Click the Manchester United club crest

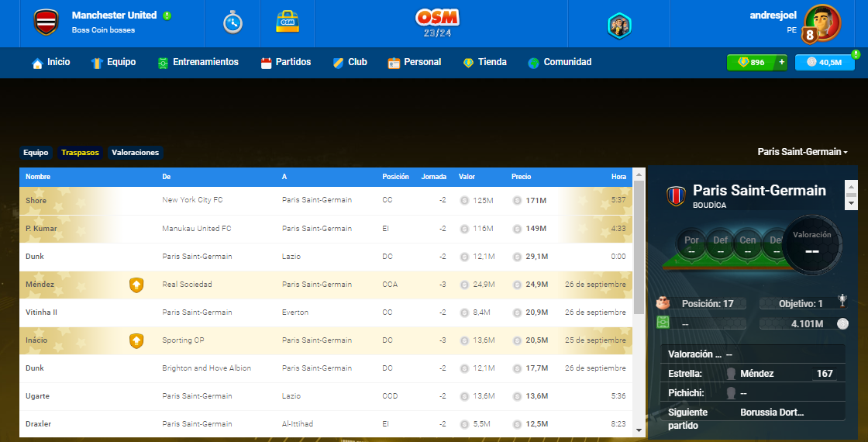click(x=46, y=22)
